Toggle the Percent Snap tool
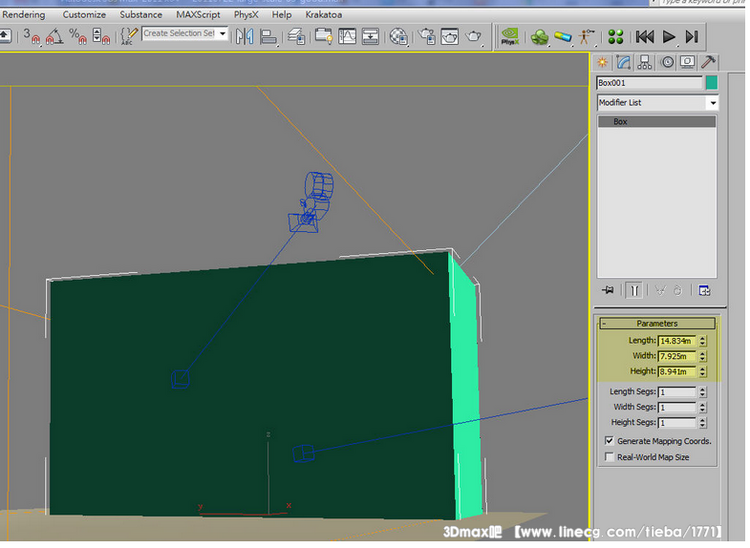The width and height of the screenshot is (750, 548). click(77, 36)
